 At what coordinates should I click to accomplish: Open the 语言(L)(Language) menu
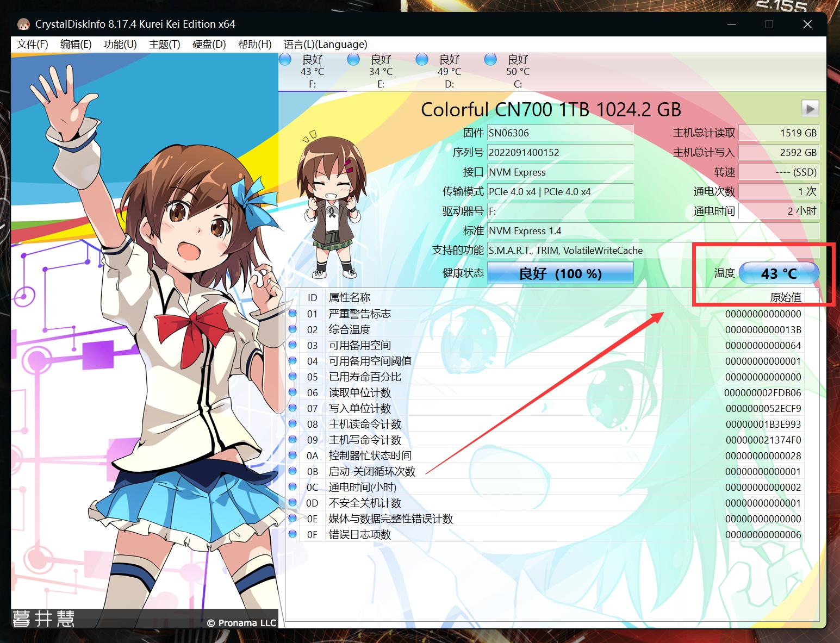coord(325,44)
